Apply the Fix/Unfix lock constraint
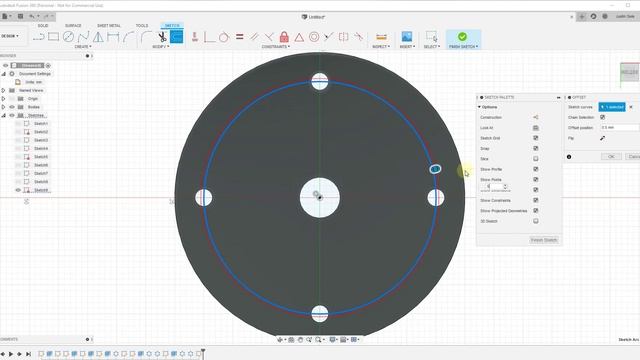The width and height of the screenshot is (640, 360). pos(284,37)
